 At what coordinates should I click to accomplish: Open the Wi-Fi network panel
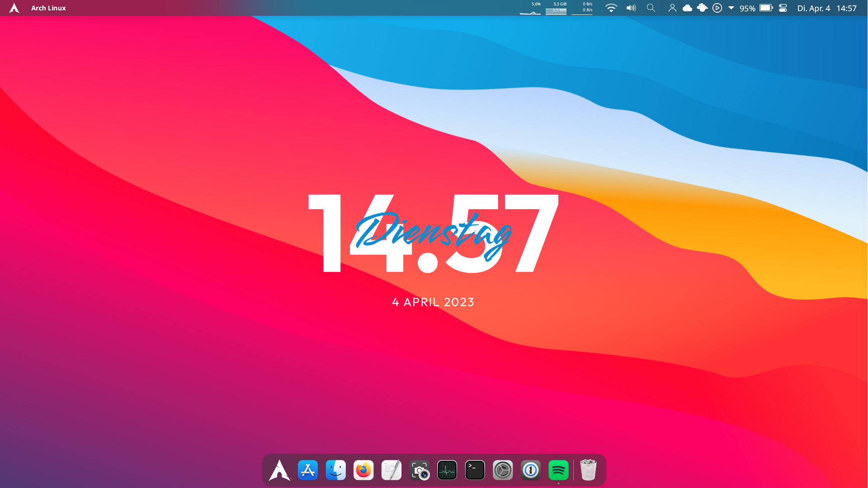611,8
